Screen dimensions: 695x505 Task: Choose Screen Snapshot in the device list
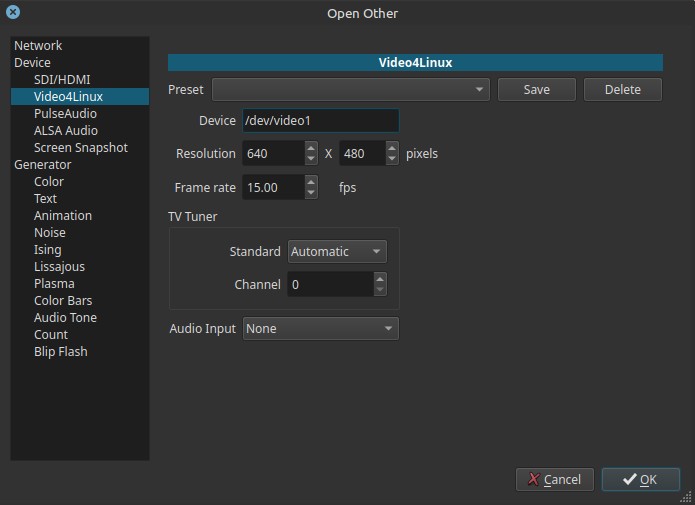click(81, 148)
